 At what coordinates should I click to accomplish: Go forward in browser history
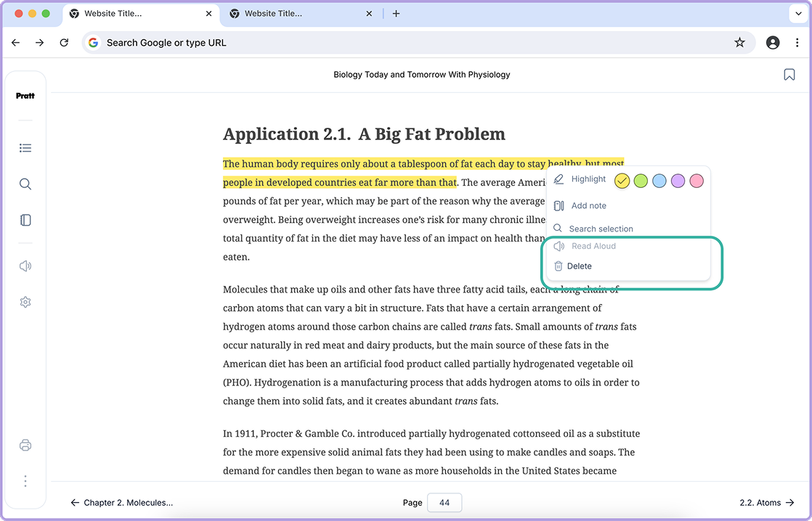(40, 42)
